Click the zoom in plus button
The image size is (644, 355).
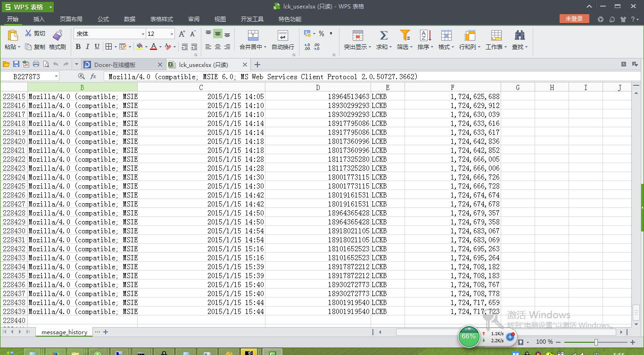point(633,342)
